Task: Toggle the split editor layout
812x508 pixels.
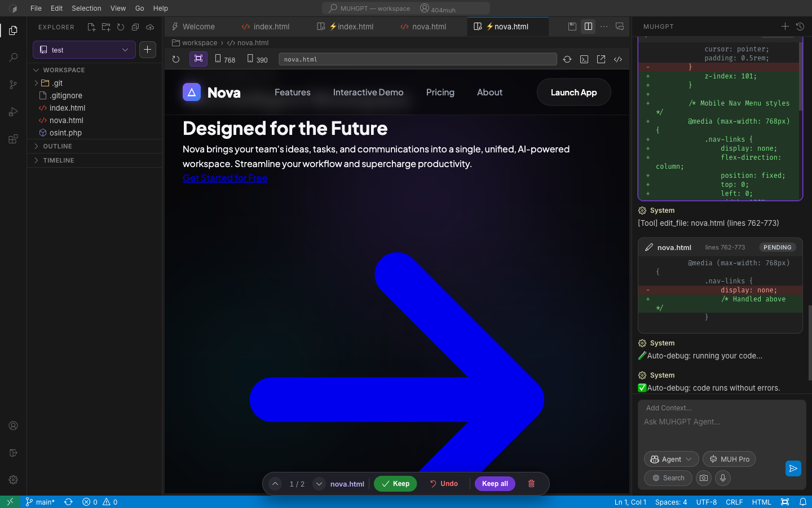Action: point(588,27)
